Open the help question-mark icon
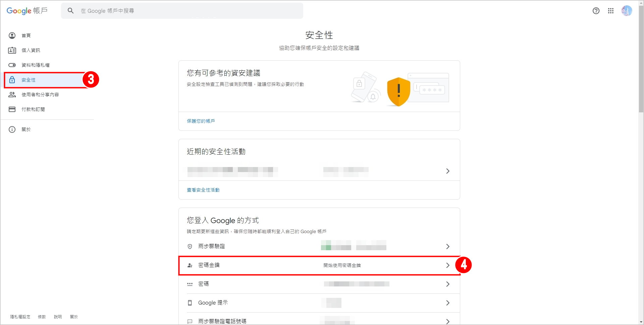This screenshot has width=644, height=325. click(x=596, y=11)
